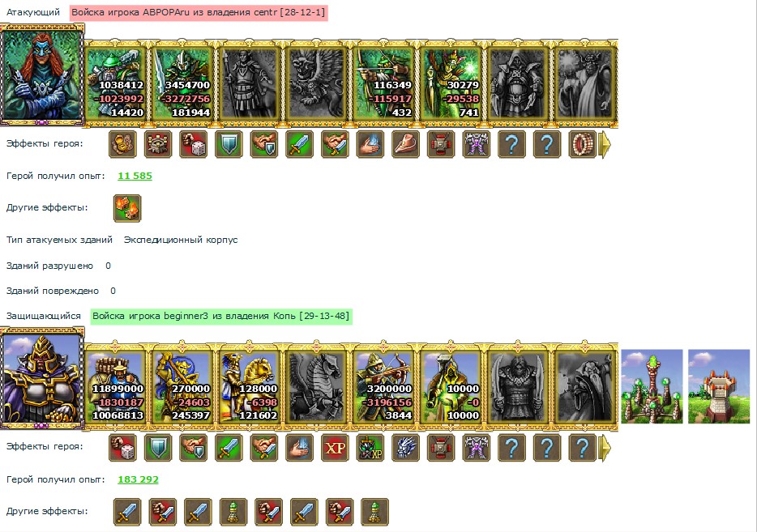Click the magic tower building thumbnail
757x532 pixels.
(x=652, y=386)
